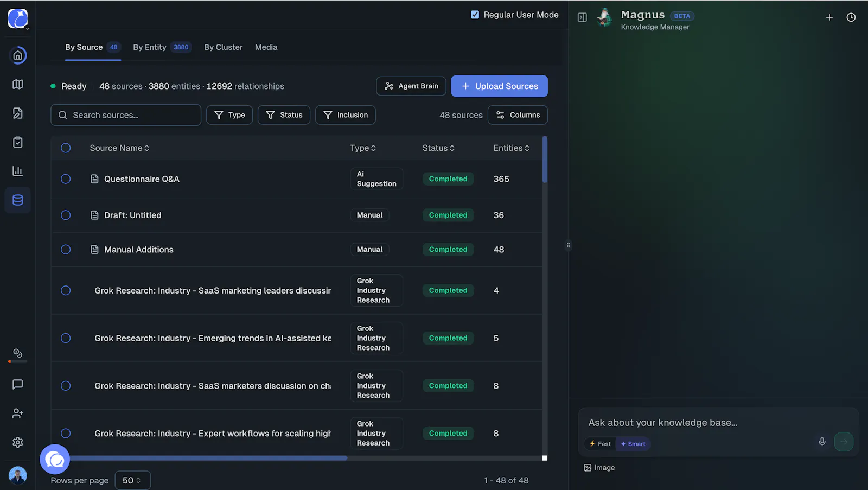Sort by Type column header
Image resolution: width=868 pixels, height=490 pixels.
[x=363, y=148]
